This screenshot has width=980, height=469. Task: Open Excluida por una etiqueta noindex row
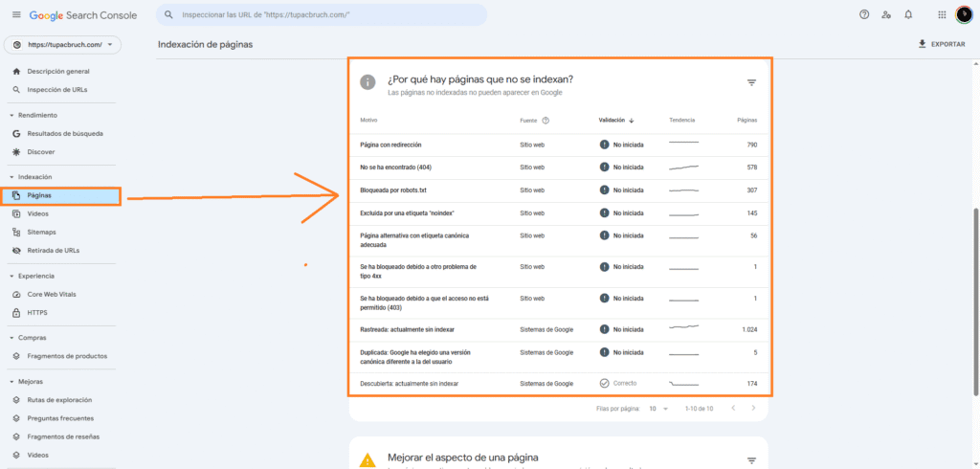[559, 213]
